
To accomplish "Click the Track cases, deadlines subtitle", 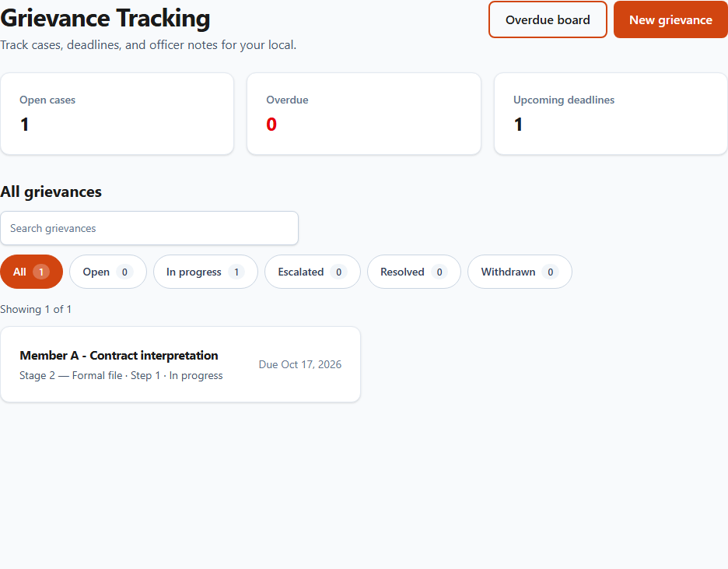I will click(x=148, y=45).
